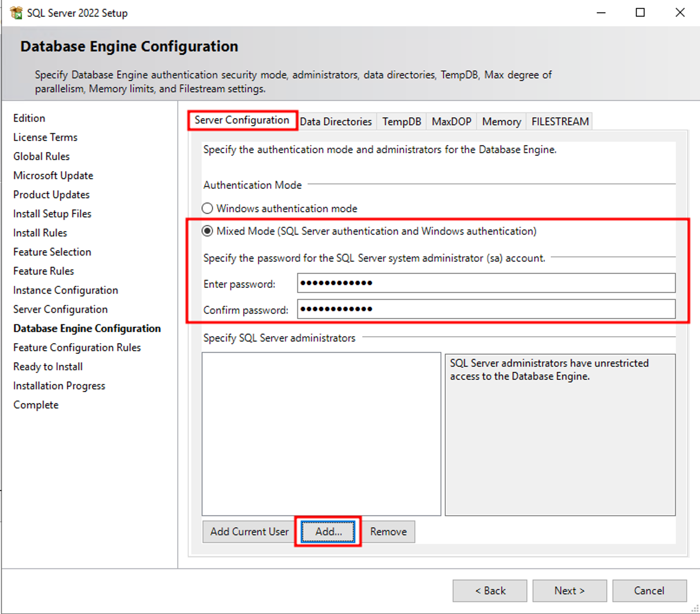Viewport: 700px width, 614px height.
Task: Select Windows authentication mode radio button
Action: (207, 208)
